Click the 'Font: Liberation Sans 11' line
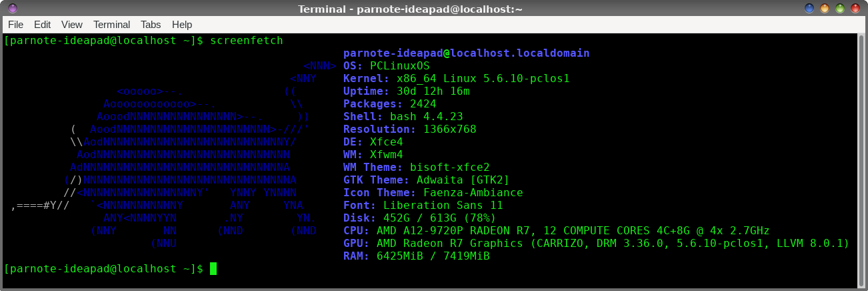This screenshot has height=291, width=868. click(423, 206)
